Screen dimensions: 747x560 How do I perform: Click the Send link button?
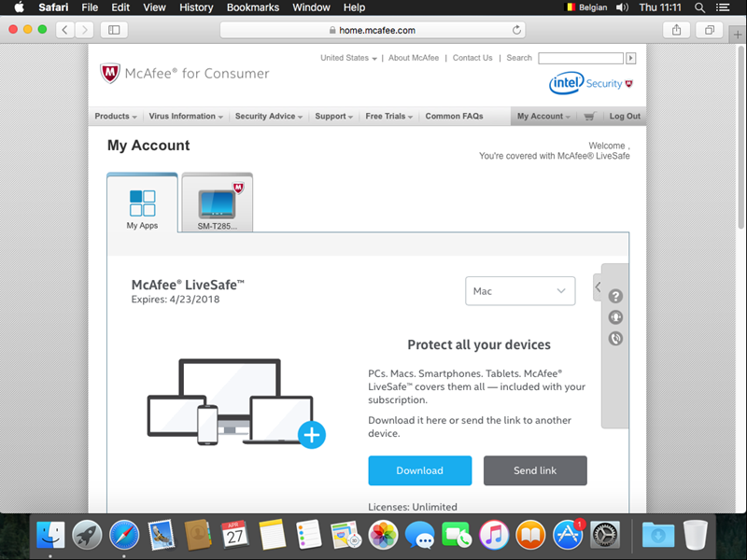[535, 470]
